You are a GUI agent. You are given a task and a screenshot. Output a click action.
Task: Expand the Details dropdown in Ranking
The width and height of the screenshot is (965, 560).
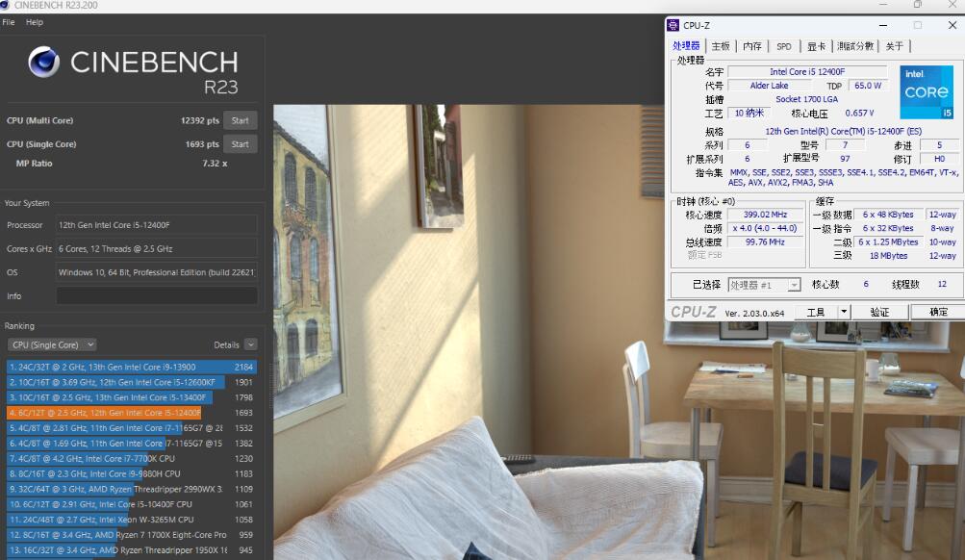pyautogui.click(x=250, y=344)
